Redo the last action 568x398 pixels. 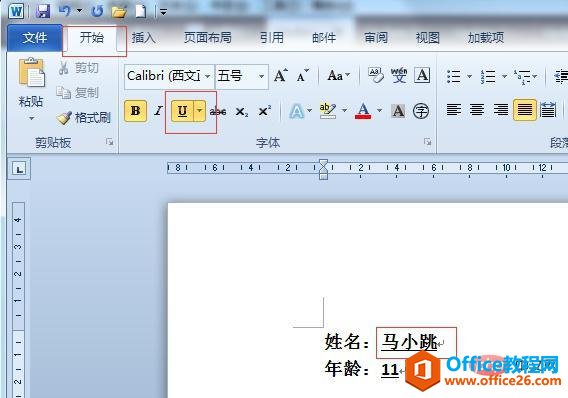97,11
